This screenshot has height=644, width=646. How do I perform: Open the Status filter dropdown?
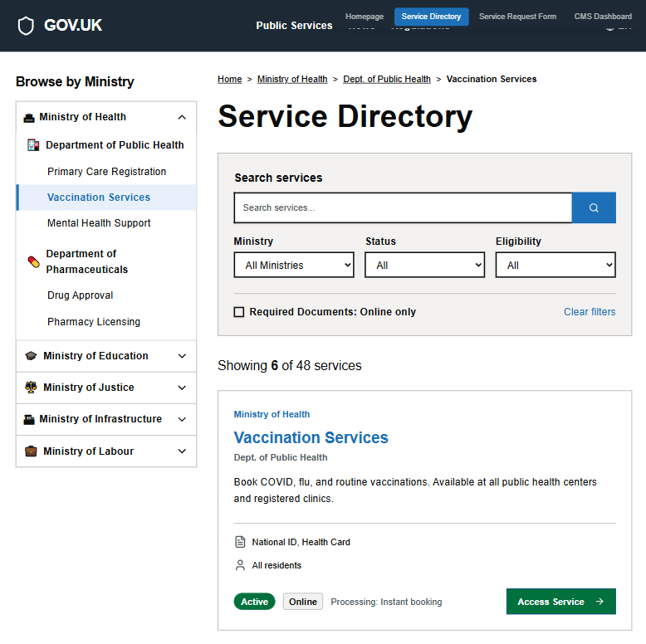pos(424,266)
